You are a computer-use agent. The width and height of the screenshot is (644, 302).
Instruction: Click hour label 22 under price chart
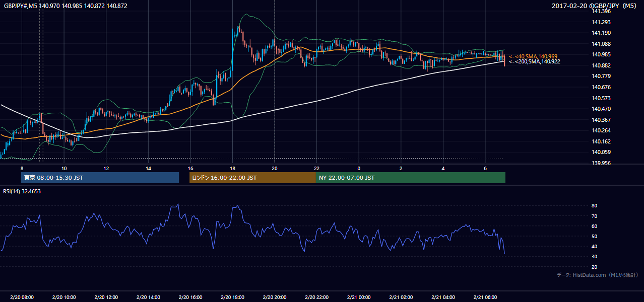(x=317, y=168)
